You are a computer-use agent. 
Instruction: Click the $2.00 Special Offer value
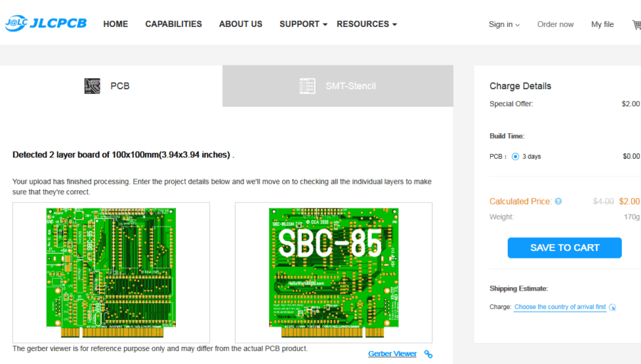click(630, 104)
